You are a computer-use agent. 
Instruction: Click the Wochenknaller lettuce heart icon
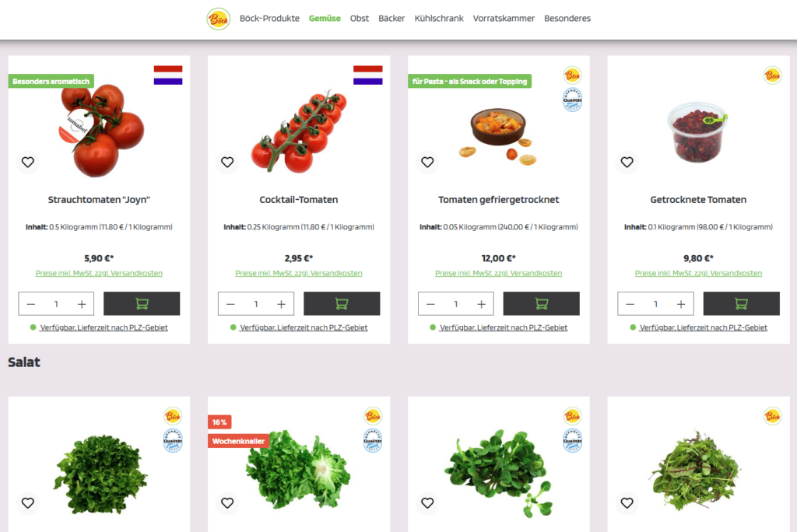click(227, 502)
